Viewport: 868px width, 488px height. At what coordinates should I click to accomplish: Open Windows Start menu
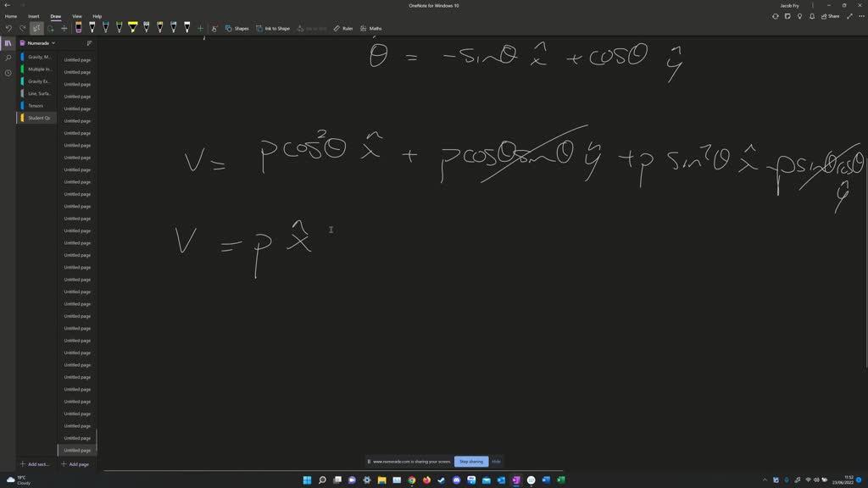click(307, 480)
